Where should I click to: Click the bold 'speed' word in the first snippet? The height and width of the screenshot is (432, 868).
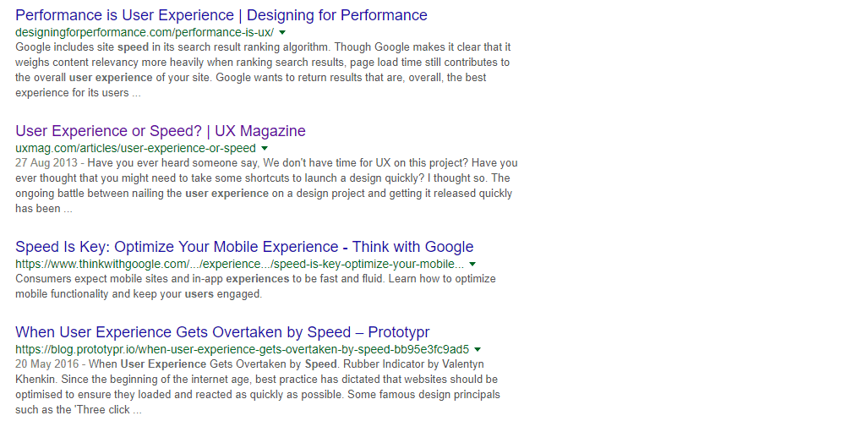click(133, 47)
